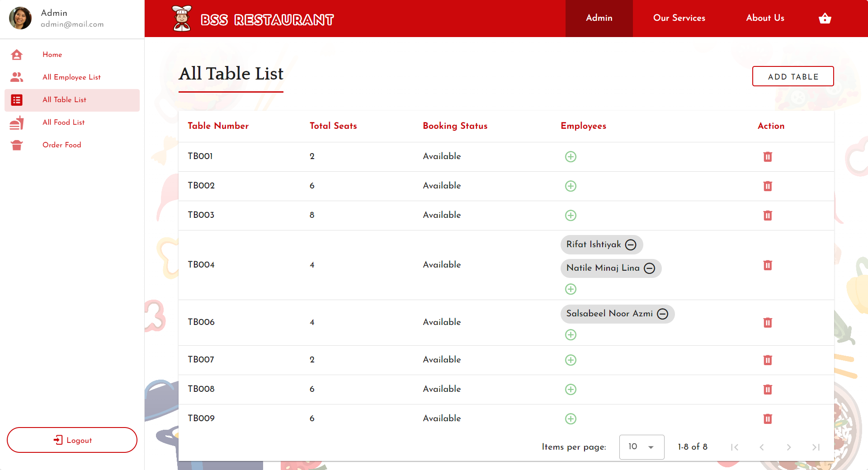Delete table TB009 using its trash icon
Screen dimensions: 868x470
[768, 418]
